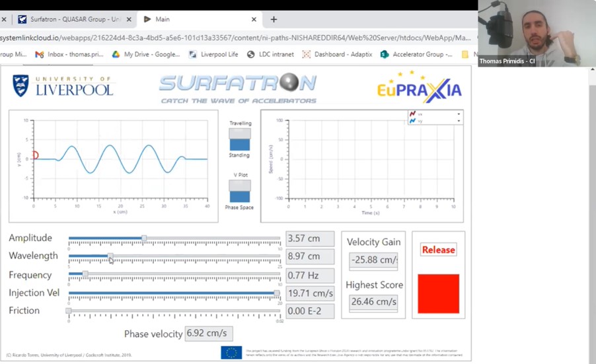
Task: Click the Injection Vel field 19.71 cm/s
Action: pos(310,293)
